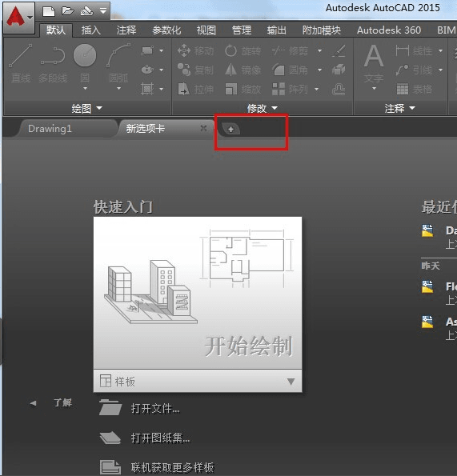The width and height of the screenshot is (457, 476).
Task: Expand the Modify (修改) panel
Action: [x=263, y=108]
